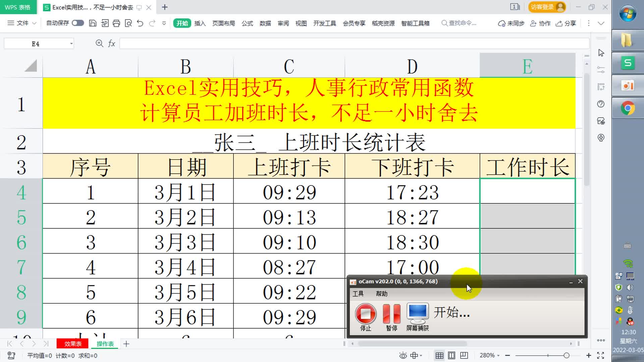The image size is (644, 362).
Task: Select cell D4 containing 17:23
Action: (x=412, y=192)
